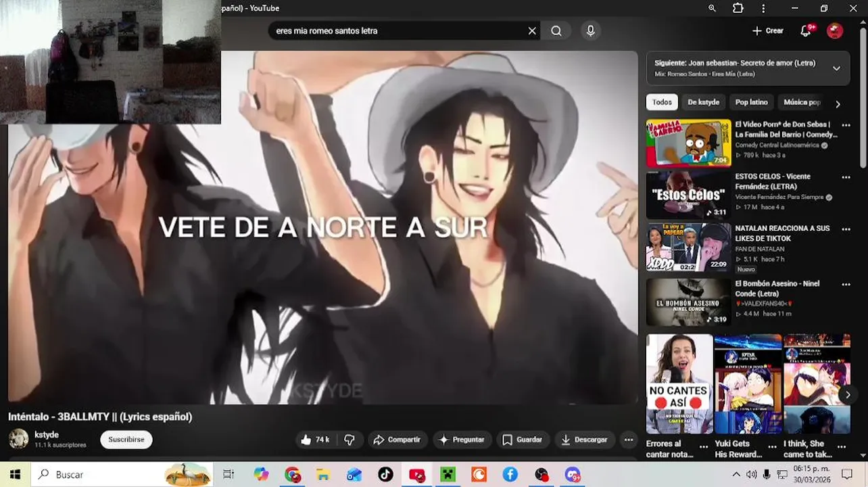
Task: Click the Preguntar button
Action: (462, 440)
